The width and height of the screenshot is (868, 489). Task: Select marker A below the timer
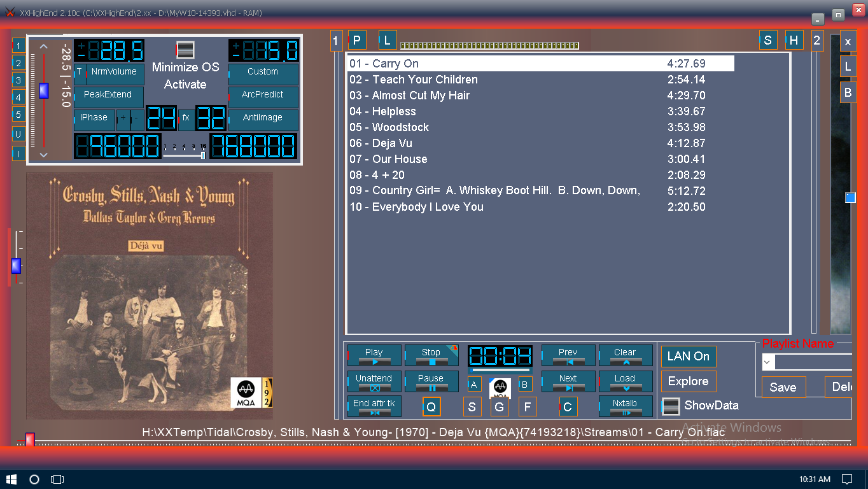point(475,384)
